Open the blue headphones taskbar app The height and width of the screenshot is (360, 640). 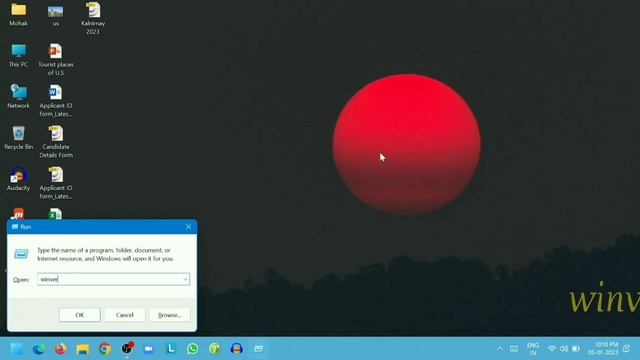[237, 349]
